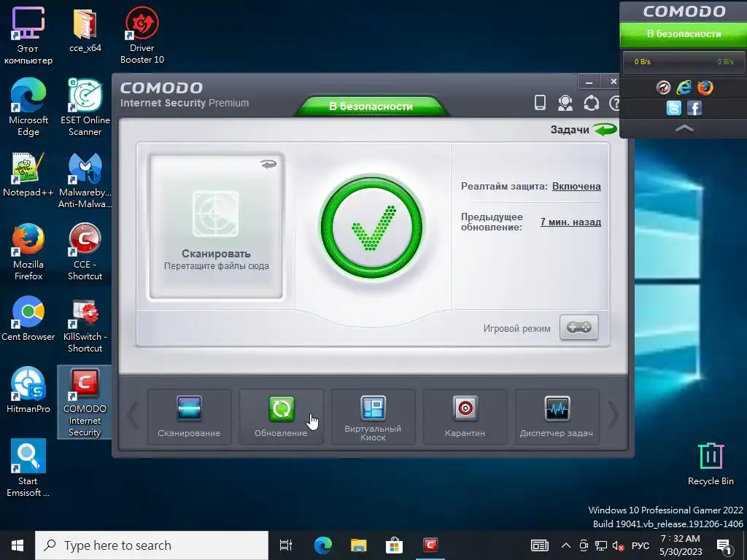
Task: Open the live support person icon
Action: pyautogui.click(x=565, y=103)
